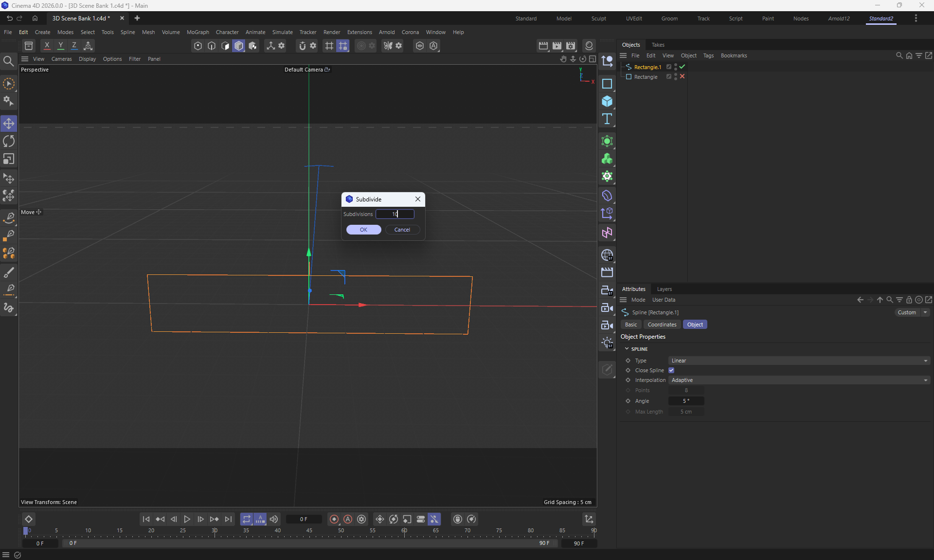Select the Rotate tool
Viewport: 934px width, 560px height.
pyautogui.click(x=9, y=141)
